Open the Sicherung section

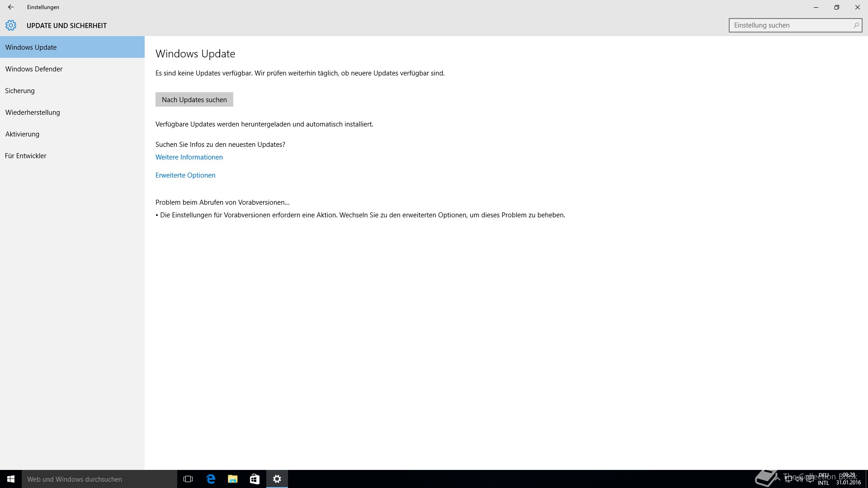point(72,90)
